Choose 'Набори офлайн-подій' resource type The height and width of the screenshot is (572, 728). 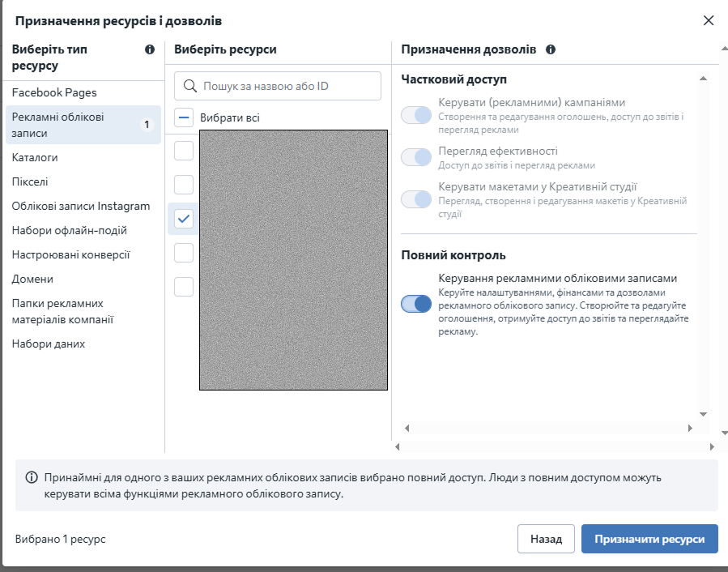(69, 230)
